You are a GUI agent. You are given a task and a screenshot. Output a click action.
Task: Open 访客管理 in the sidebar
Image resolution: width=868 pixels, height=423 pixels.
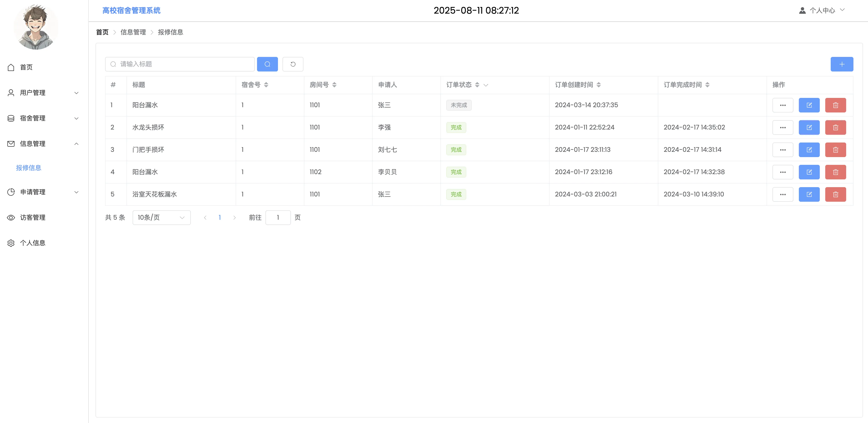[x=32, y=218]
